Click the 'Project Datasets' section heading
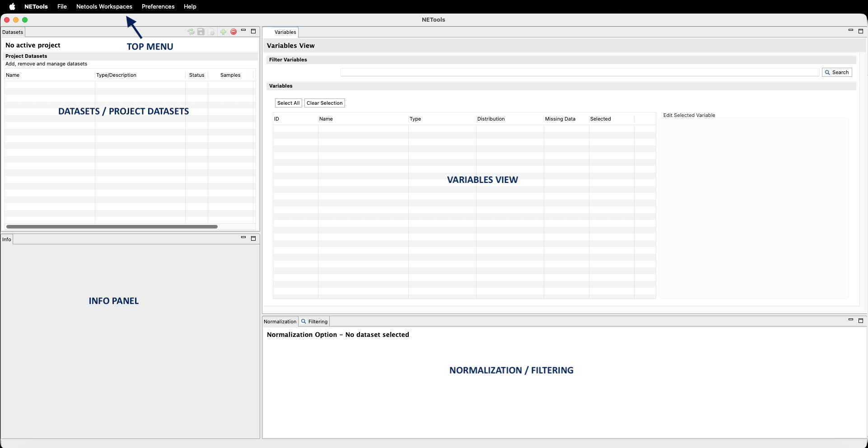The image size is (868, 448). click(26, 56)
